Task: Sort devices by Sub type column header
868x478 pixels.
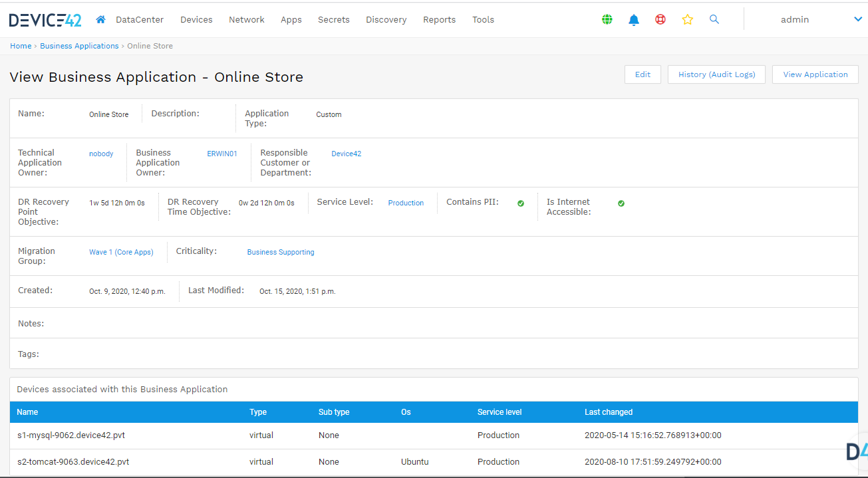Action: coord(334,412)
